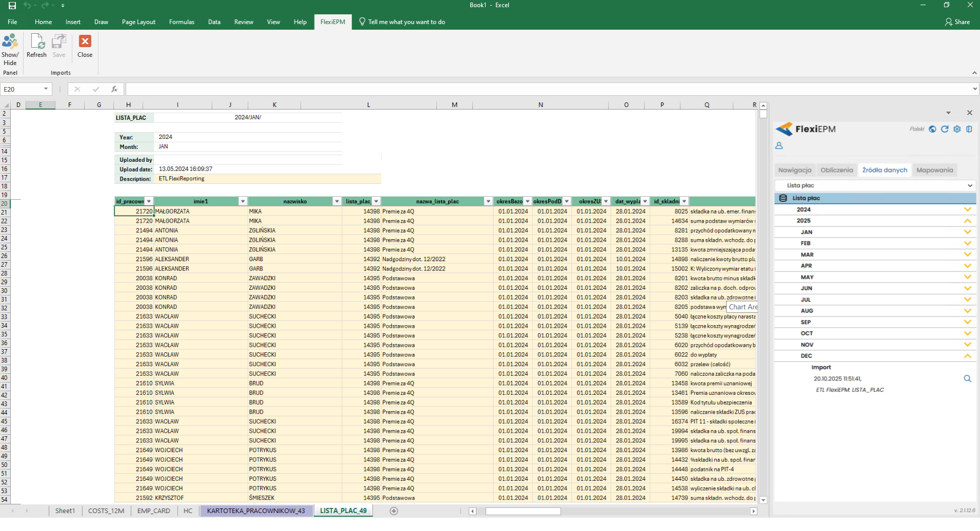
Task: Click the panel layout icon right of gear
Action: pyautogui.click(x=969, y=129)
